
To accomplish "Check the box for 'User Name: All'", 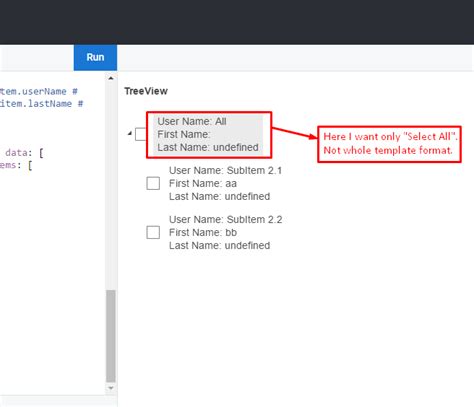I will (x=141, y=134).
